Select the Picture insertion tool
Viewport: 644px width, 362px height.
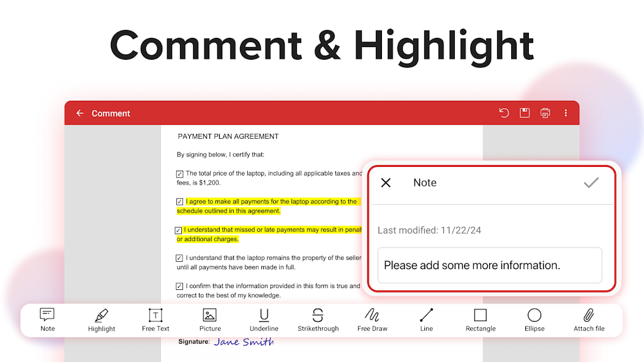[210, 318]
